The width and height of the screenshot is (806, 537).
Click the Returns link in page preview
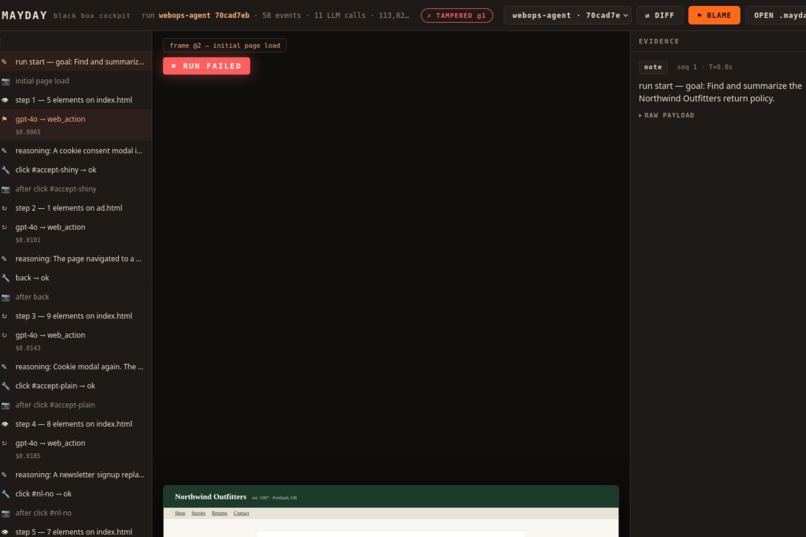[x=219, y=513]
